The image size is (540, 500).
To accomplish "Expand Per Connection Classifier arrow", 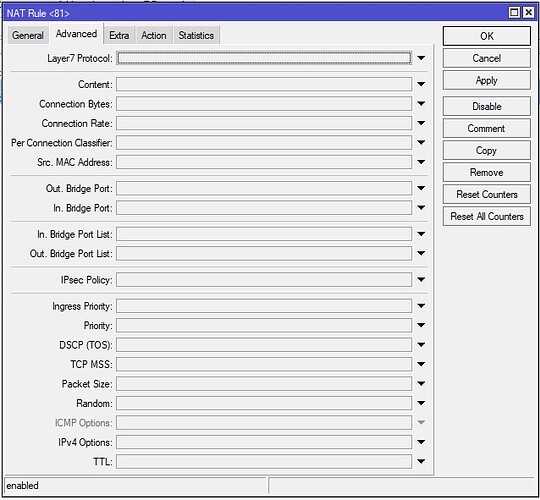I will click(x=421, y=143).
